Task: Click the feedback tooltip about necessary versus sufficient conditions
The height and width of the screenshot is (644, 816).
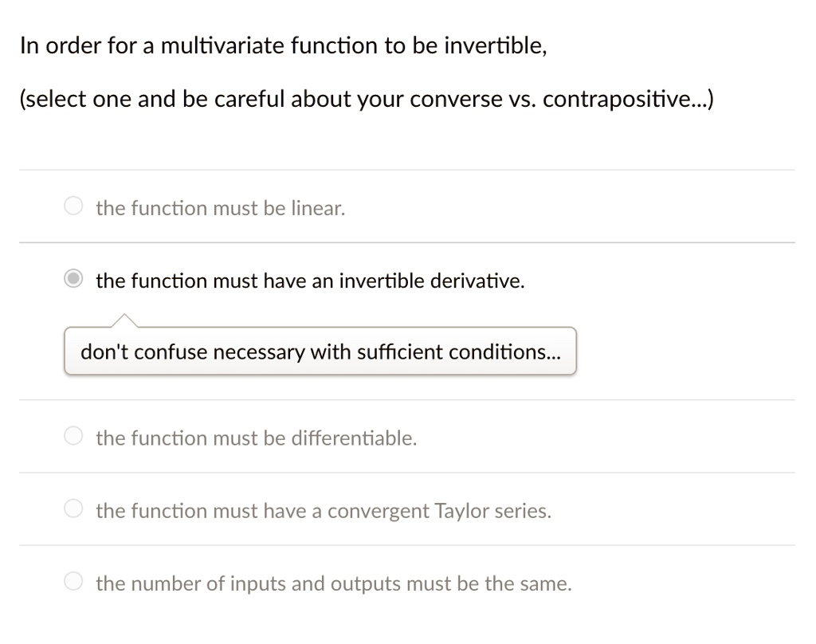Action: pos(320,351)
